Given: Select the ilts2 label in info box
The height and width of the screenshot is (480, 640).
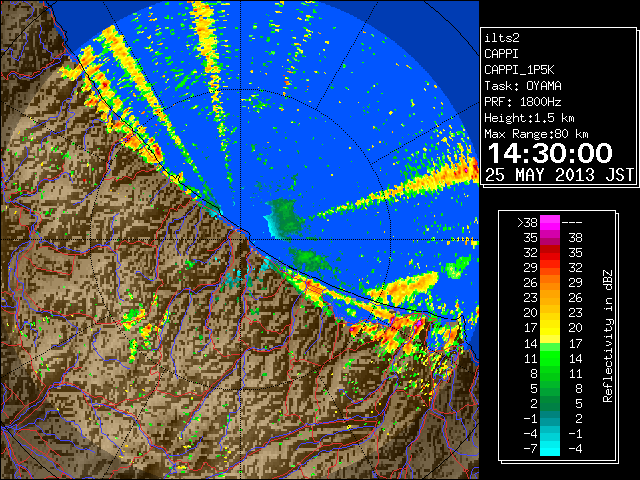Looking at the screenshot, I should point(502,38).
